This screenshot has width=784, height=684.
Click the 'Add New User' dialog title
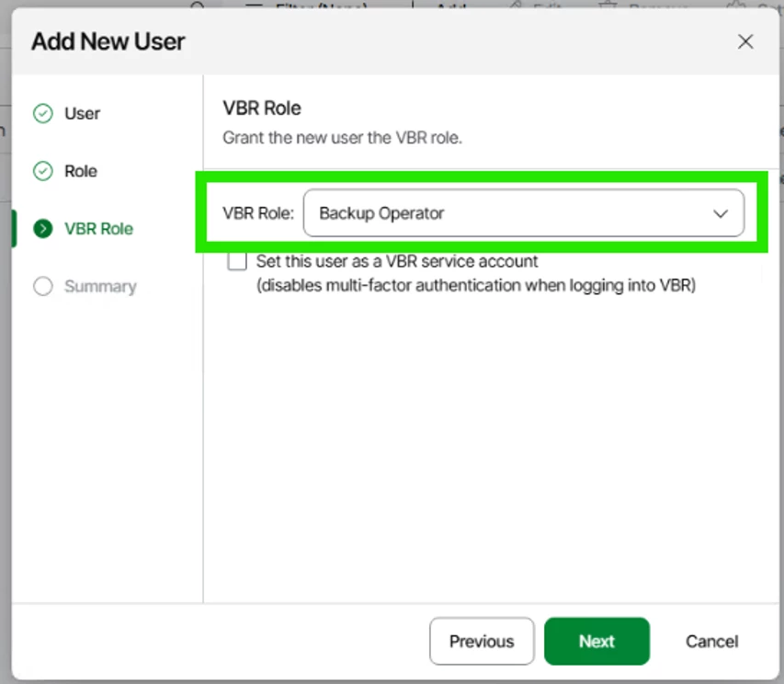coord(108,41)
